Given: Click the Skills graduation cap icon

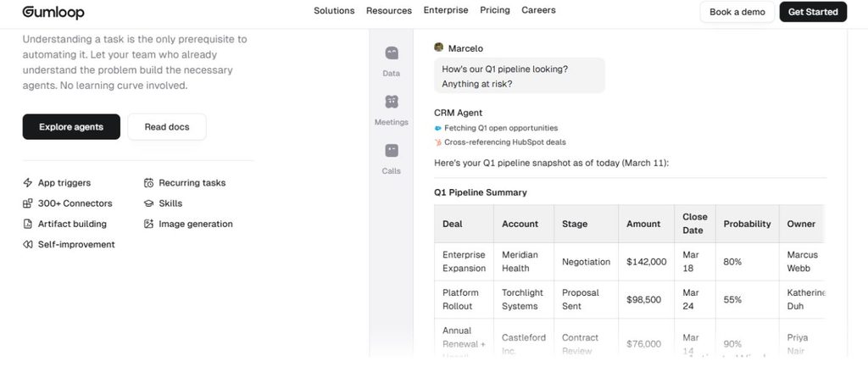Looking at the screenshot, I should coord(148,203).
